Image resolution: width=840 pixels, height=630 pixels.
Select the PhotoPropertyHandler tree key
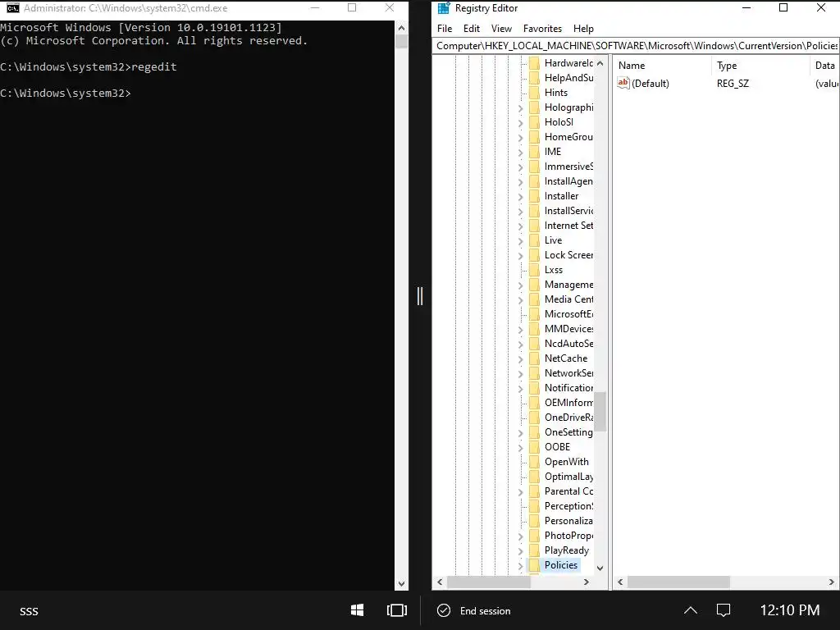568,535
